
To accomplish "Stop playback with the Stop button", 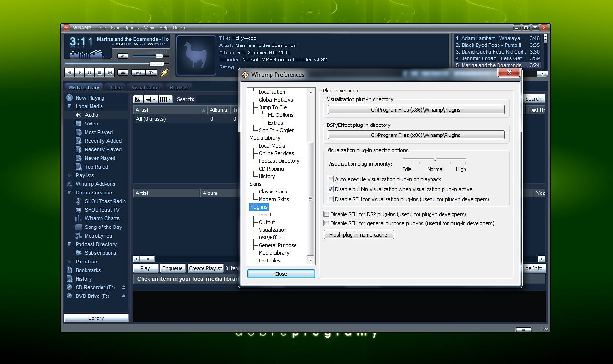I will point(100,73).
